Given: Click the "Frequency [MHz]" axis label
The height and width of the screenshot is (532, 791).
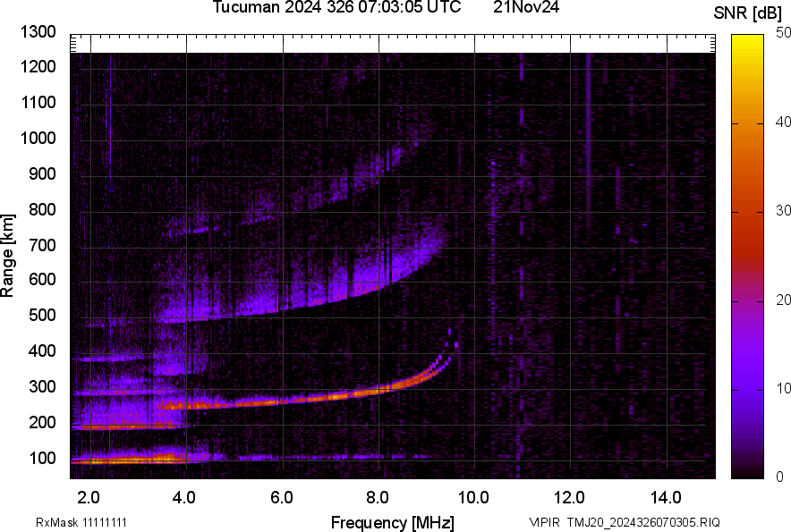Looking at the screenshot, I should click(x=393, y=522).
